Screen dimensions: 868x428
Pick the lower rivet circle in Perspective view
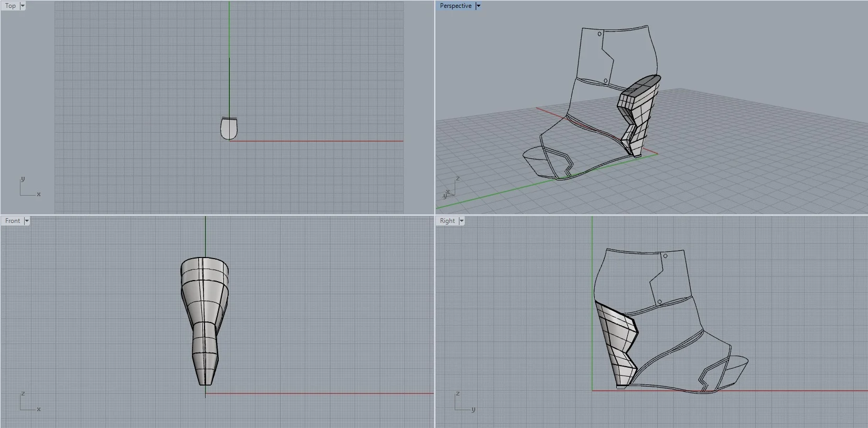[x=606, y=81]
